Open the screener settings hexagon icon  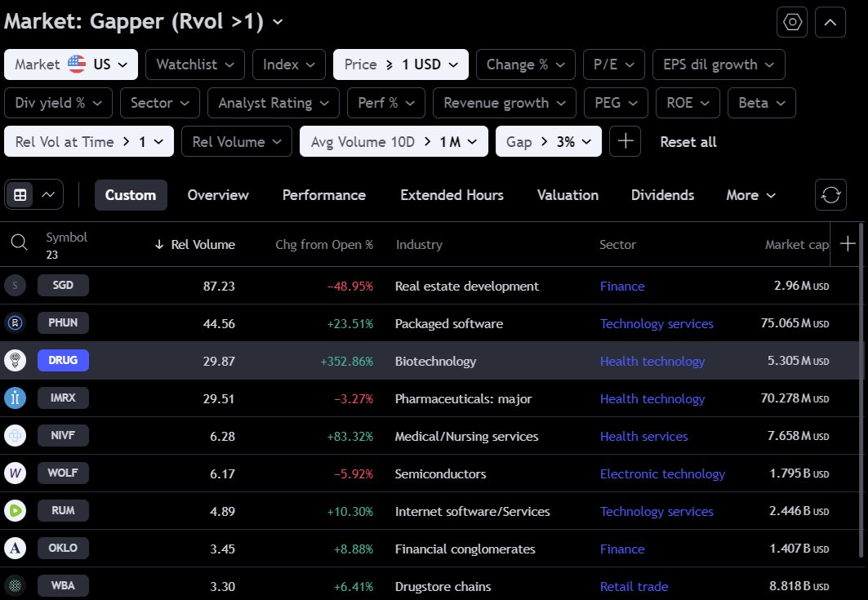791,22
